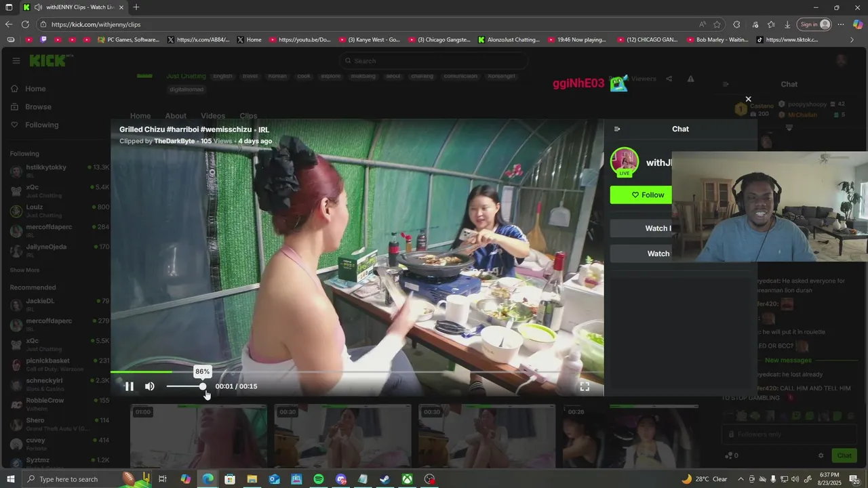Open Steam from the taskbar
Screen dimensions: 868x488
pos(384,479)
